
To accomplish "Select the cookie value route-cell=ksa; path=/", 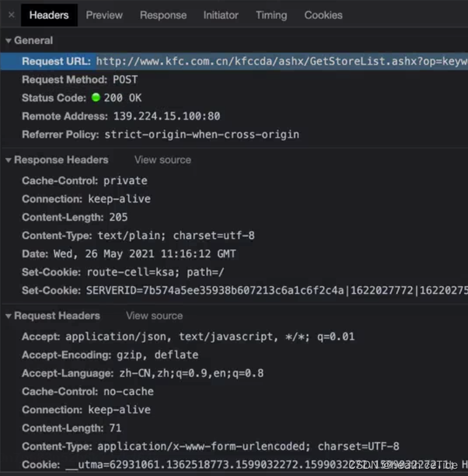I will [x=155, y=272].
